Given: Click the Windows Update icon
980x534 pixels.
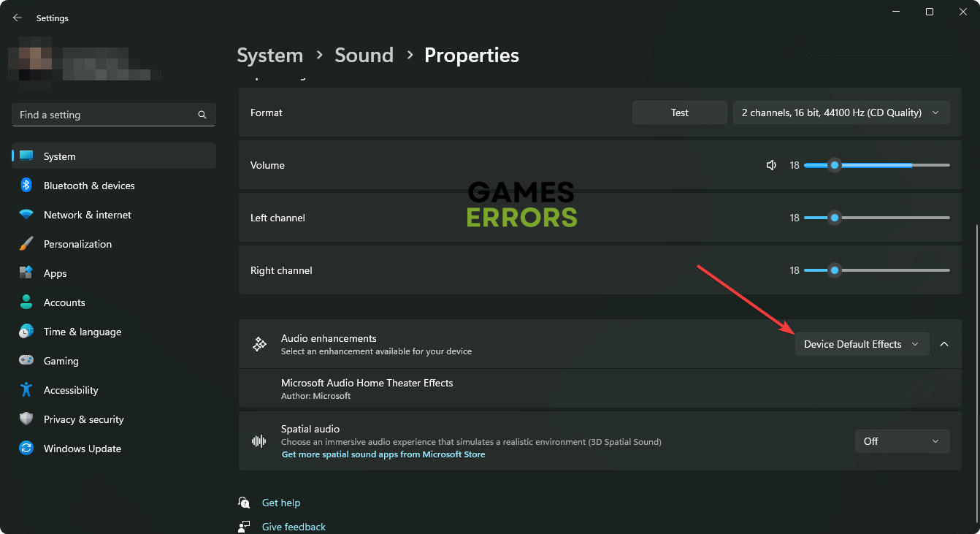Looking at the screenshot, I should click(x=26, y=449).
